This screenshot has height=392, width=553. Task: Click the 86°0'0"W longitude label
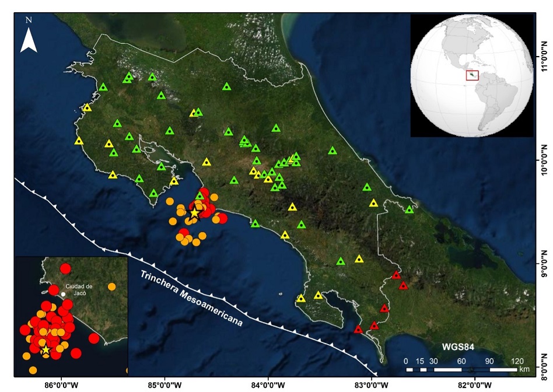point(62,384)
